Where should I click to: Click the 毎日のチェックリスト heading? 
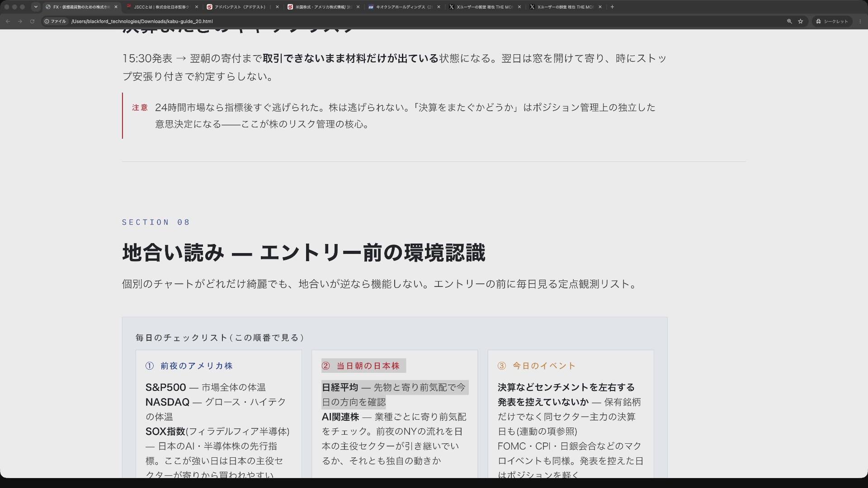pos(220,338)
